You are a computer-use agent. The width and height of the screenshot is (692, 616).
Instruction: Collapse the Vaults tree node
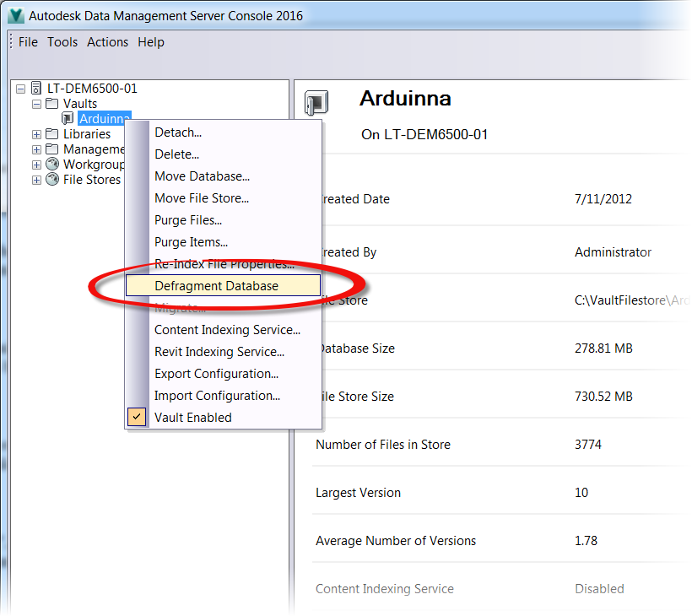(x=36, y=104)
